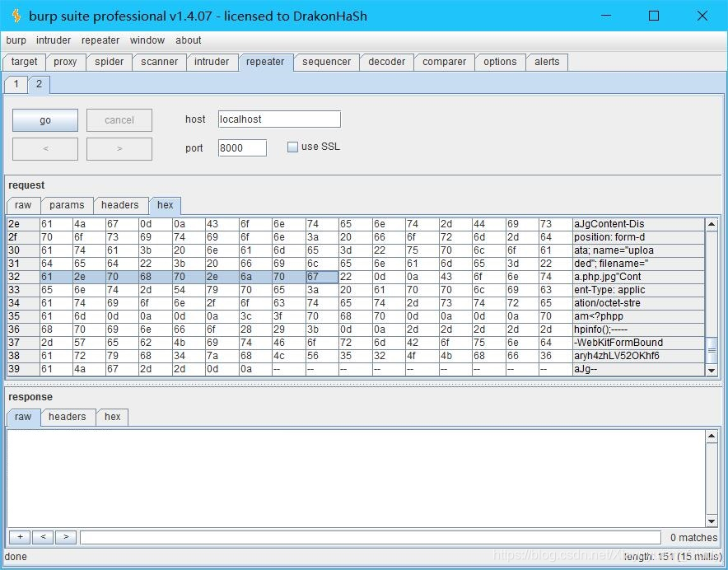This screenshot has width=728, height=570.
Task: Click the port field containing 8000
Action: (x=242, y=147)
